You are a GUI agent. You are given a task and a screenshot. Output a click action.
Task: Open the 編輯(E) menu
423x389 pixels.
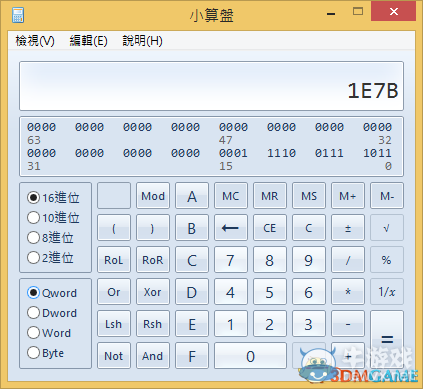click(x=88, y=41)
